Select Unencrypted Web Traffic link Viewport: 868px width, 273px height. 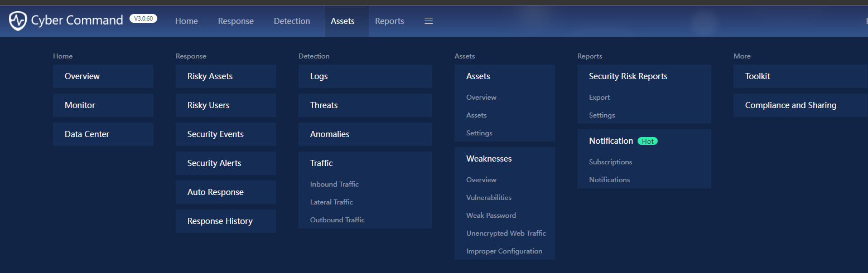click(x=506, y=233)
